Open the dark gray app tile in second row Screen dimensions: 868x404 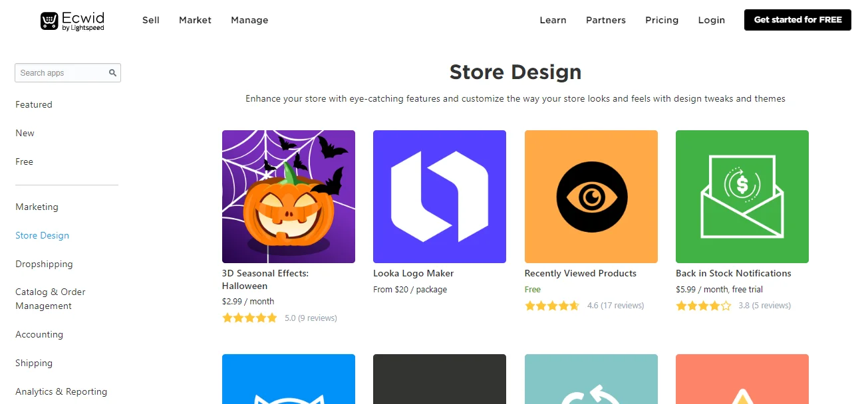[440, 379]
